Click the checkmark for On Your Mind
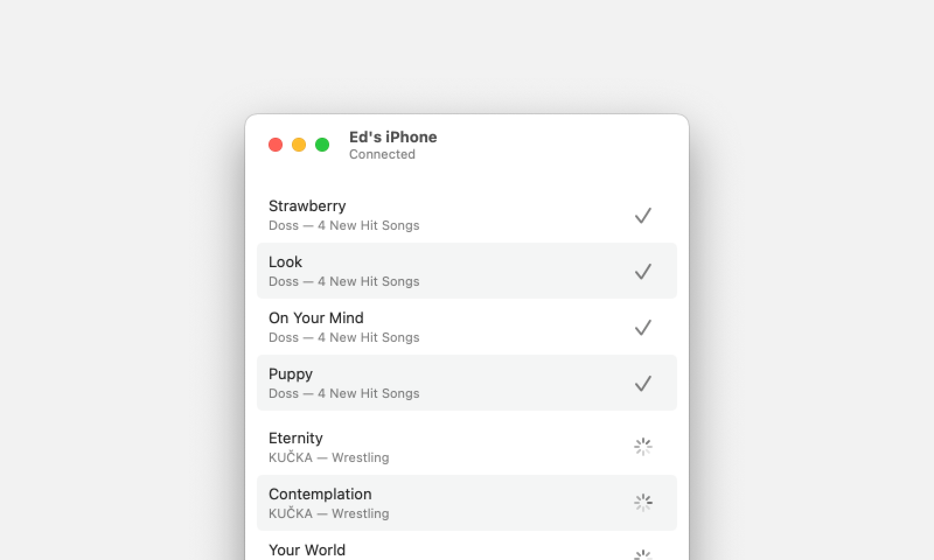This screenshot has height=560, width=934. click(x=643, y=327)
